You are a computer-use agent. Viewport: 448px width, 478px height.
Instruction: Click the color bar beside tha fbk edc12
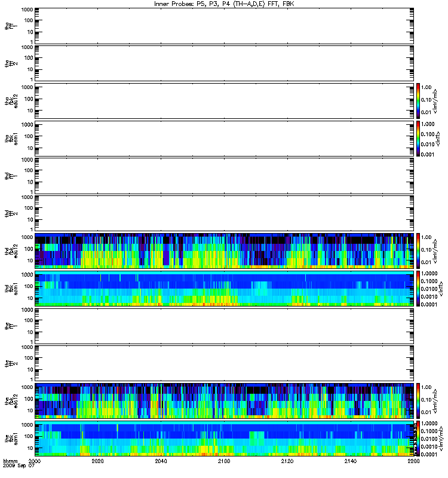pyautogui.click(x=418, y=101)
